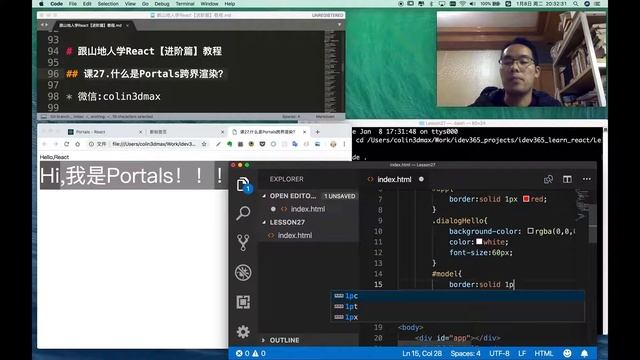Click the Chrome address bar URL
This screenshot has height=360, width=640.
(x=154, y=144)
